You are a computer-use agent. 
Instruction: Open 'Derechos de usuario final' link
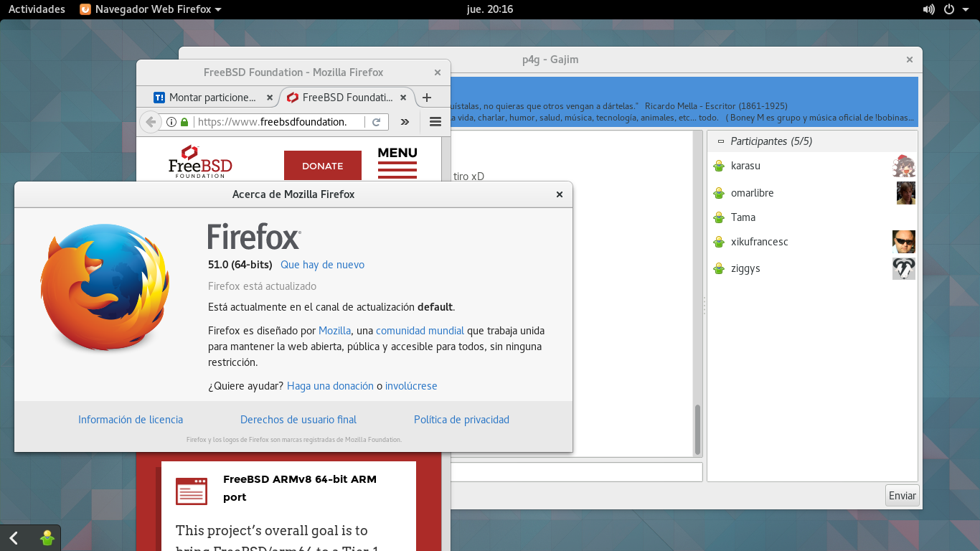298,420
